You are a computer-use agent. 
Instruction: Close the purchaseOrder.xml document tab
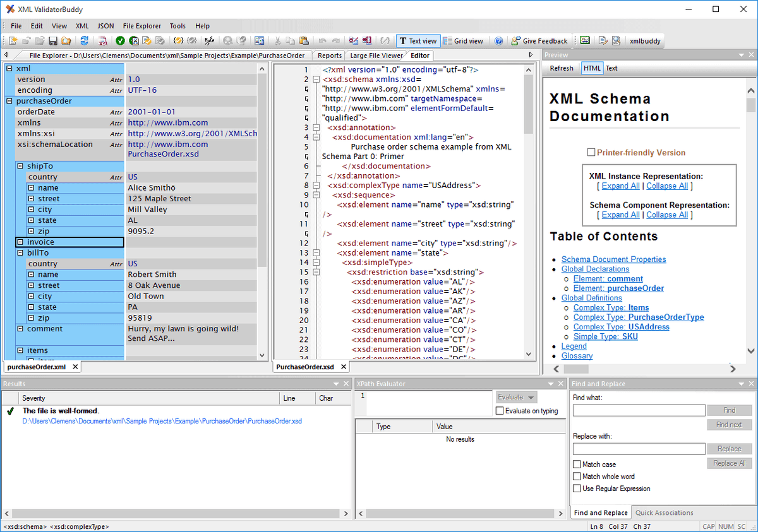tap(75, 367)
